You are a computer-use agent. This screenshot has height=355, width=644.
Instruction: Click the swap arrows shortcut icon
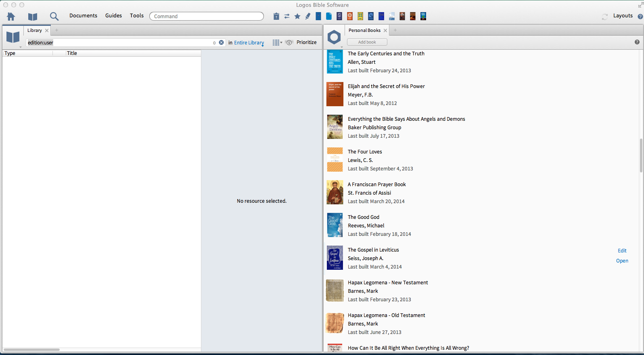287,16
